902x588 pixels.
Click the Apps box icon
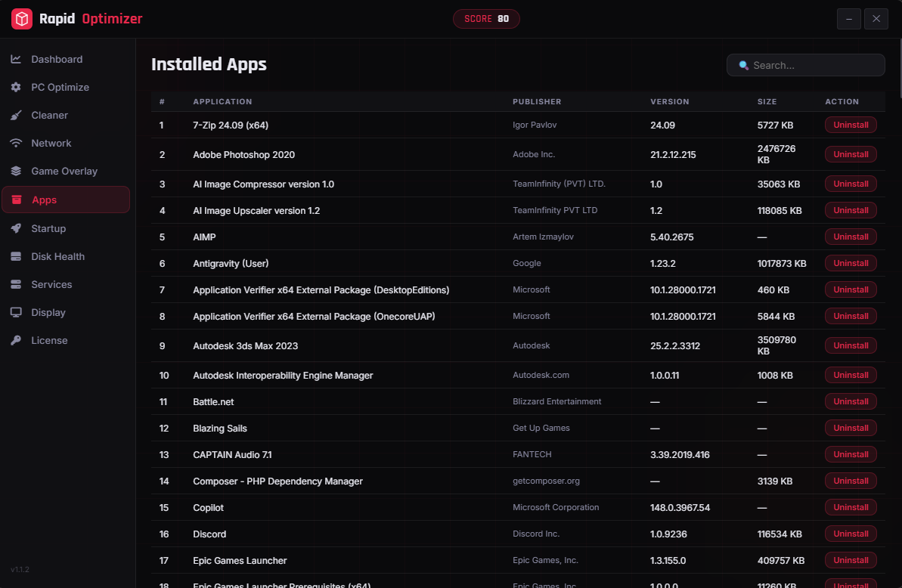[17, 200]
